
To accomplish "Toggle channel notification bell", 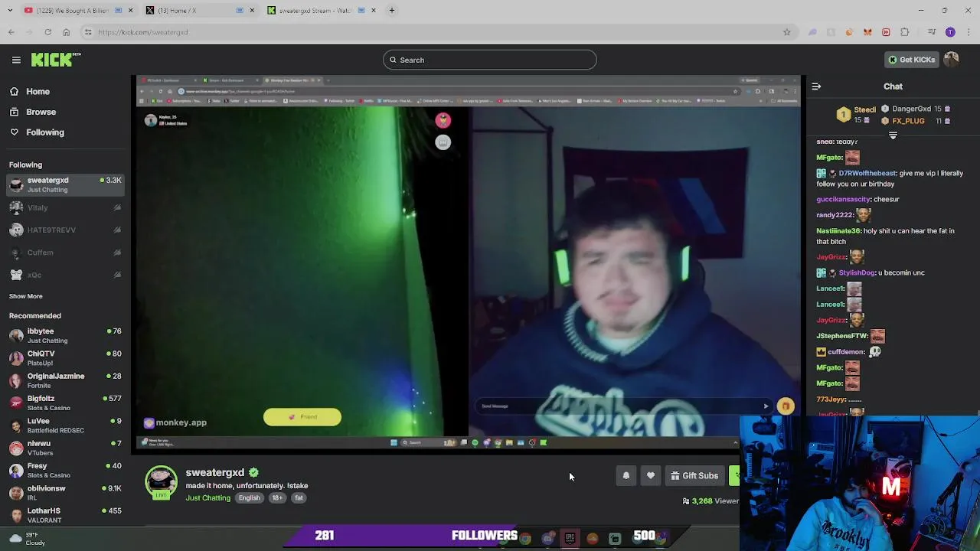I will point(626,476).
